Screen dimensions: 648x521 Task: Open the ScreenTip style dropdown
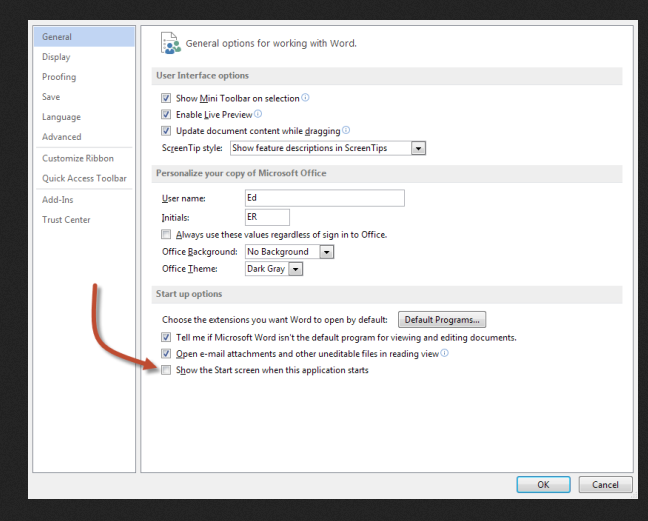[418, 148]
